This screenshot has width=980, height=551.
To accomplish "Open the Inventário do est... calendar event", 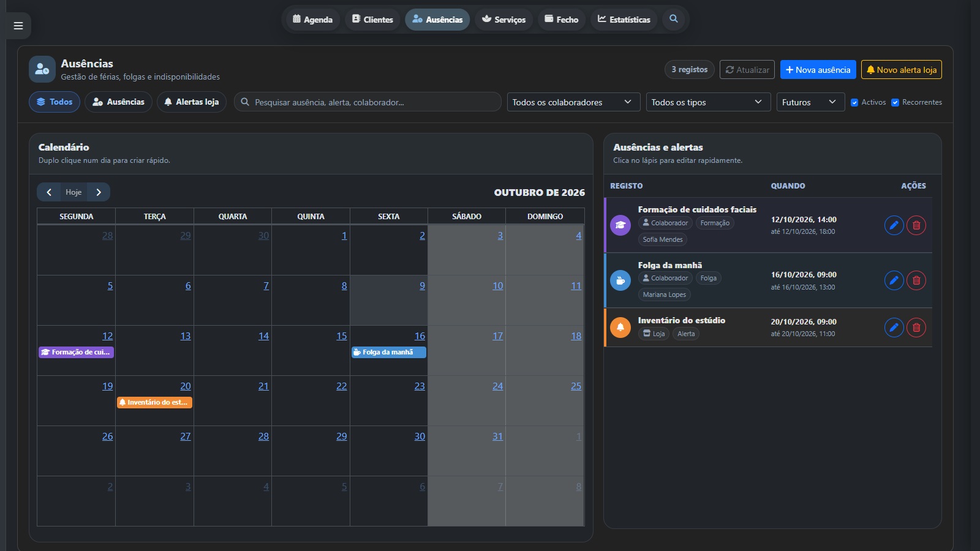I will pos(154,402).
